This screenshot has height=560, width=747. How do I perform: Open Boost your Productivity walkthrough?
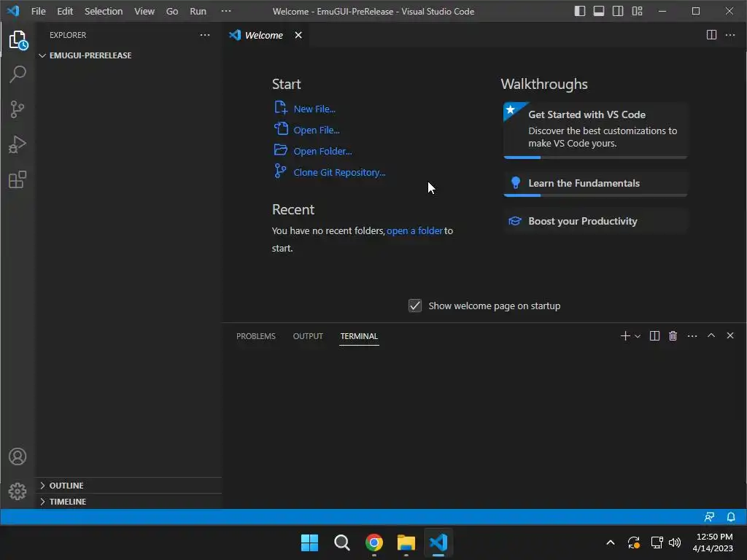pyautogui.click(x=595, y=222)
